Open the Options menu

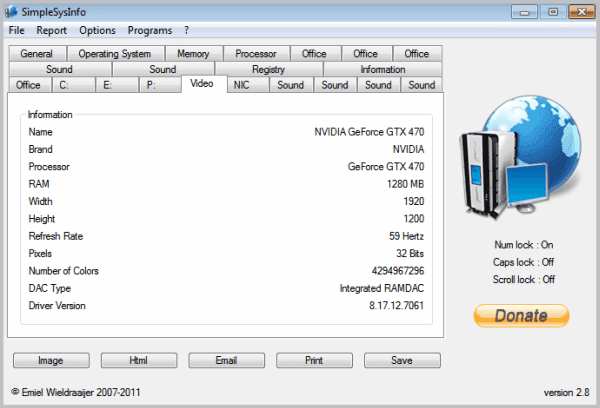click(97, 31)
